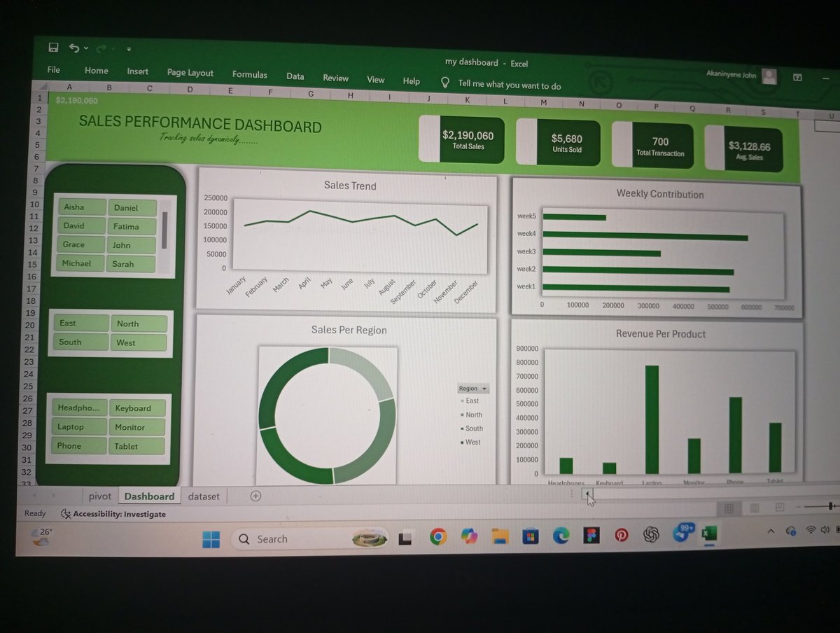This screenshot has width=840, height=633.
Task: Switch to Page Layout view icon
Action: [755, 508]
